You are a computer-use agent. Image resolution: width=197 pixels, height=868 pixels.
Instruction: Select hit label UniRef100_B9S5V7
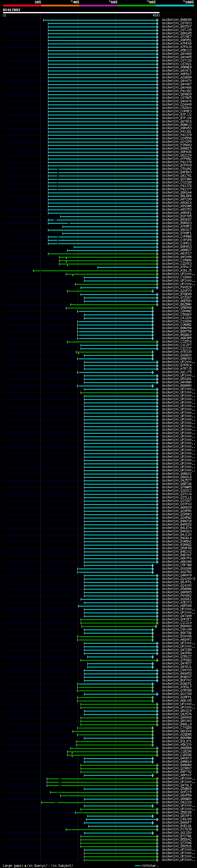click(177, 26)
